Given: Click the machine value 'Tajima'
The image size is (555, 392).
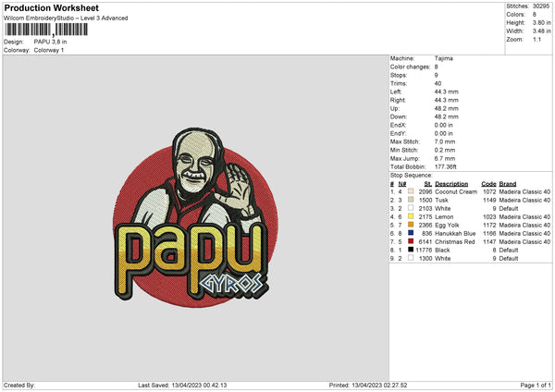Looking at the screenshot, I should pos(443,58).
